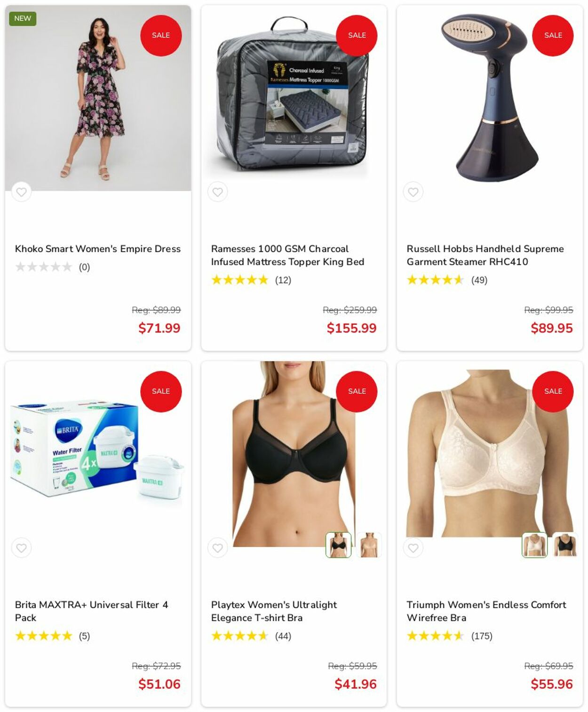Heart the Playtex Ultralight Elegance Bra
This screenshot has width=588, height=712.
pyautogui.click(x=217, y=548)
